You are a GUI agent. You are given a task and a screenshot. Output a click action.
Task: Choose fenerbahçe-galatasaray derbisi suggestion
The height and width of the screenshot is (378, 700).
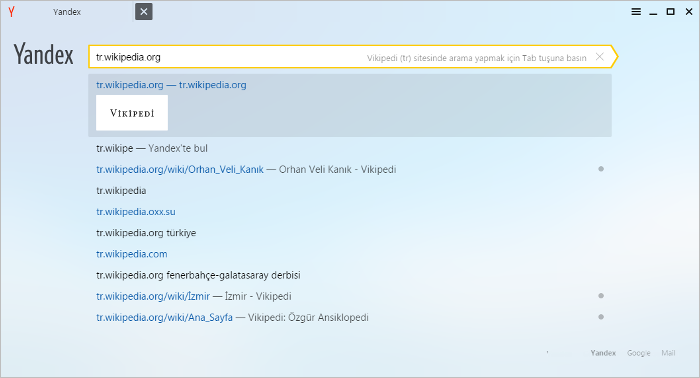point(198,275)
